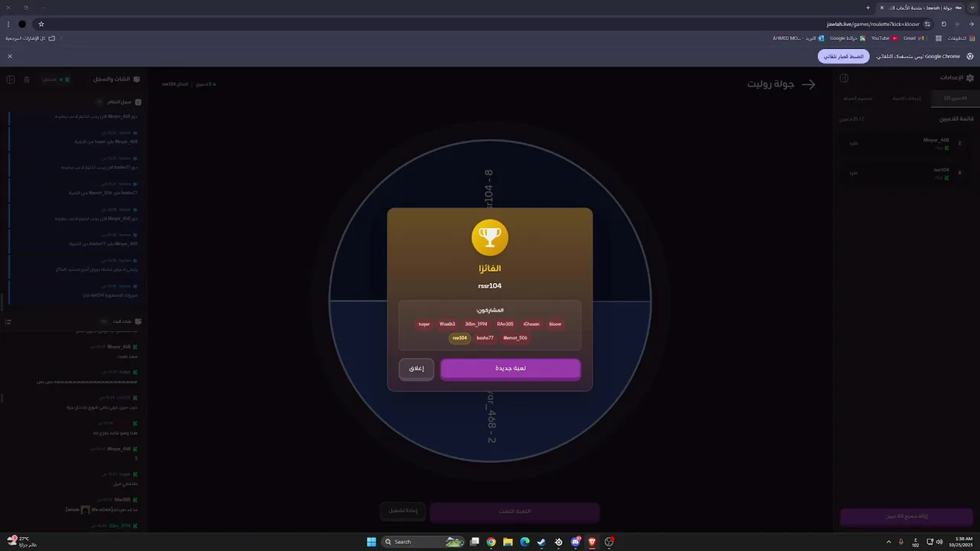This screenshot has width=980, height=551.
Task: Open the tab groups grid icon
Action: (x=939, y=38)
